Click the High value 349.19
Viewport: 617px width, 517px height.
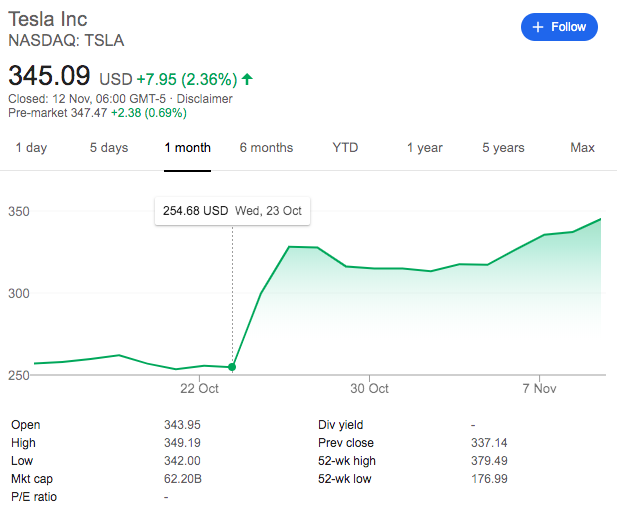(182, 443)
